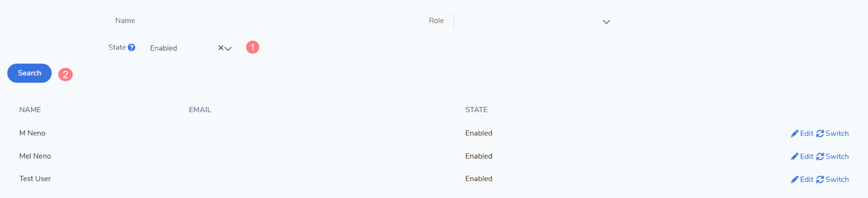This screenshot has height=198, width=868.
Task: Click the pencil Edit icon for Test User
Action: click(x=795, y=179)
